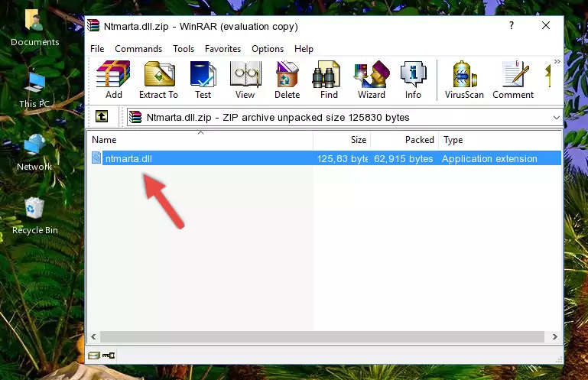Close the WinRAR window
The image size is (588, 380).
pyautogui.click(x=546, y=25)
